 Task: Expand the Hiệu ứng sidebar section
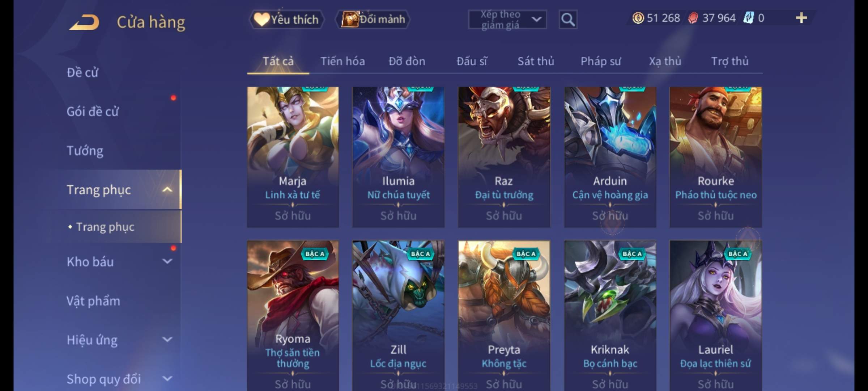[167, 340]
